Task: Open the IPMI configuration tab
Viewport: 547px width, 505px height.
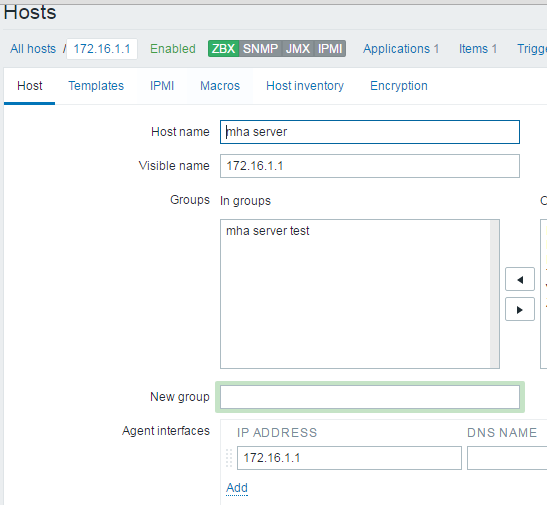Action: click(x=162, y=86)
